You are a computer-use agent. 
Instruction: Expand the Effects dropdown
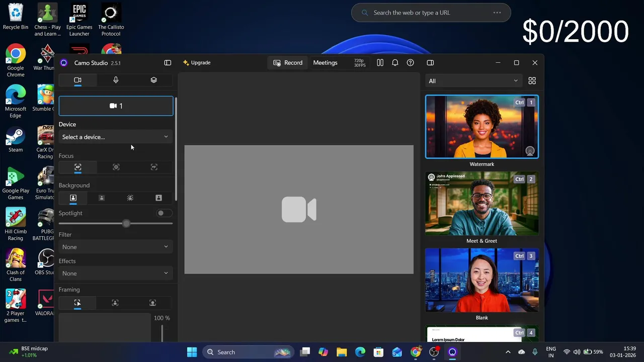[x=116, y=274]
